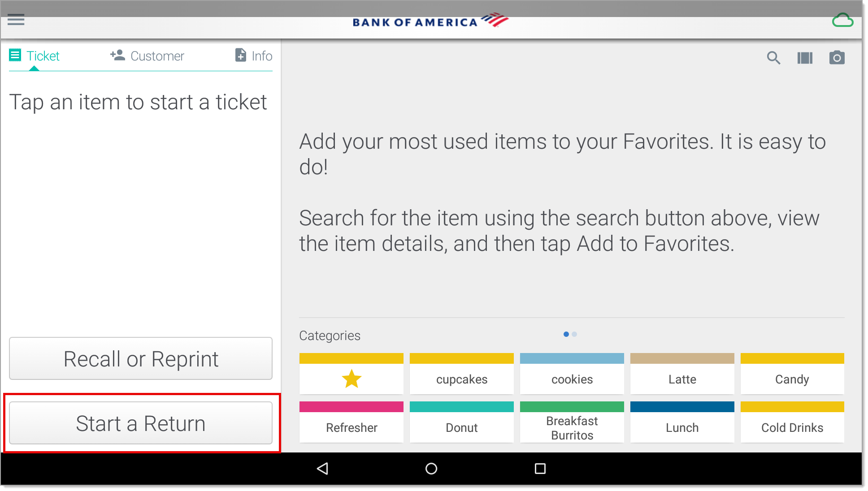
Task: Tap the Start a Return button
Action: [141, 423]
